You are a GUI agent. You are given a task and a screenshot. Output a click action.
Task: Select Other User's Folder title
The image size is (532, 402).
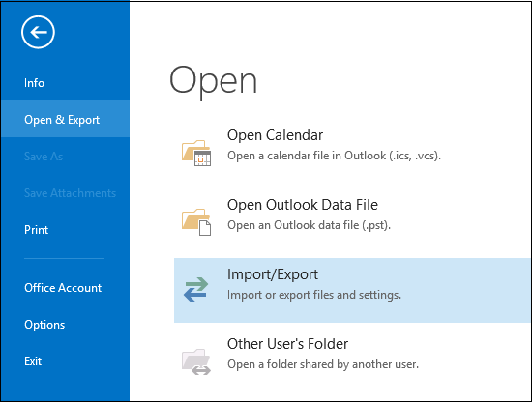pyautogui.click(x=287, y=344)
